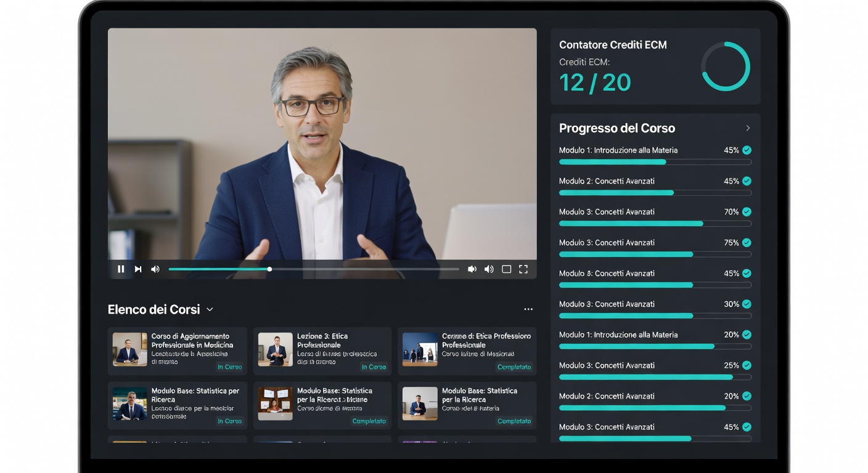Select the Lezione 3: Etica Professionale course
Viewport: 868px width, 473px height.
322,341
